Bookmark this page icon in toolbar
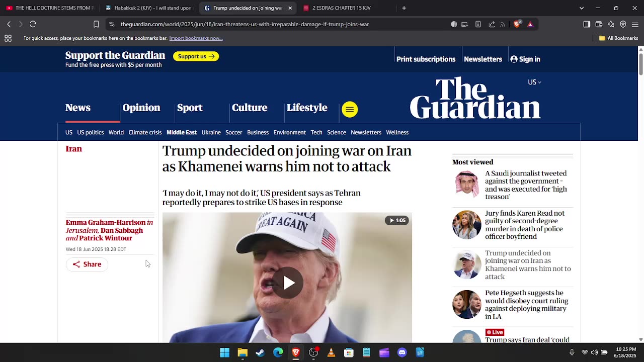644x362 pixels. tap(96, 24)
